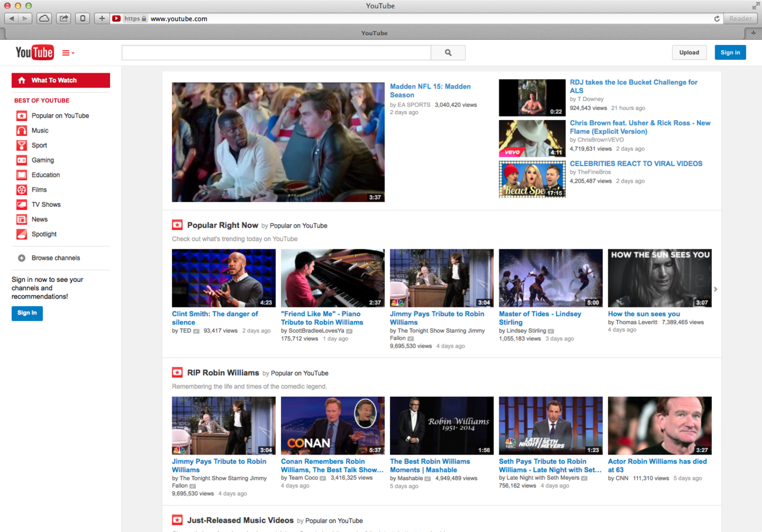Click the Browse channels plus icon
762x532 pixels.
21,258
